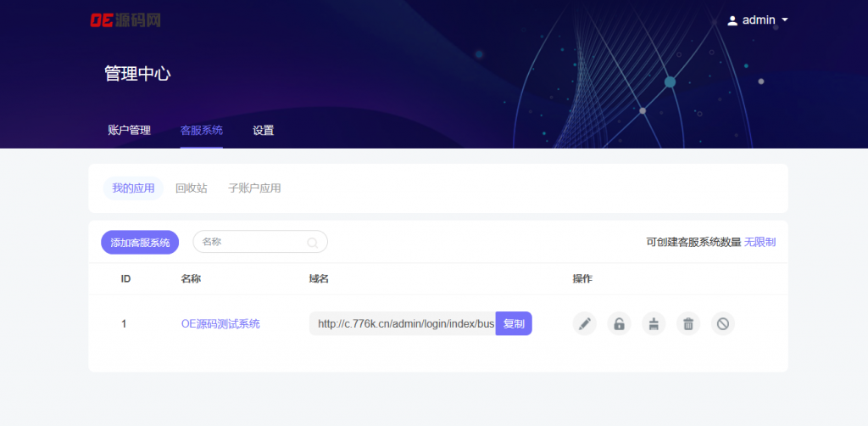Click the http://c.776k.cn domain URL field
868x426 pixels.
coord(403,323)
